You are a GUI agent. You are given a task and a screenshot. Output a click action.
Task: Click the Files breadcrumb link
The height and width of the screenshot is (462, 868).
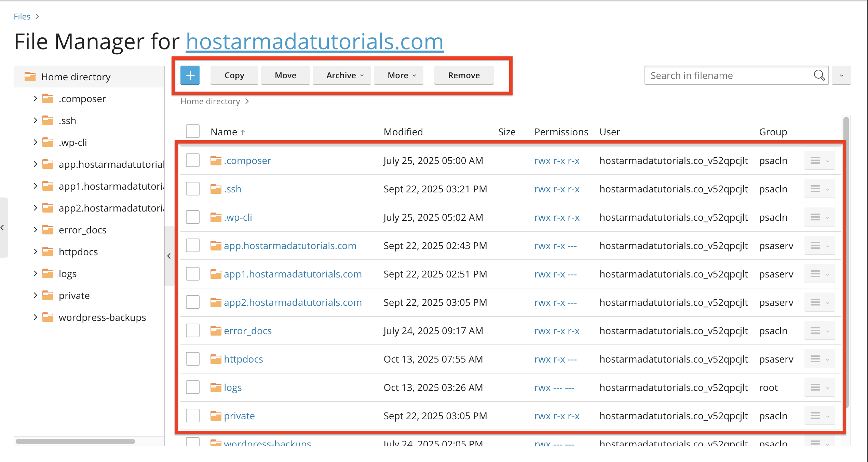[22, 16]
